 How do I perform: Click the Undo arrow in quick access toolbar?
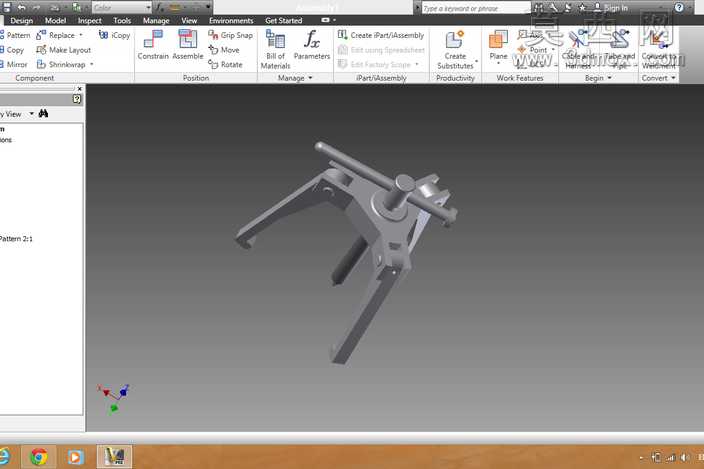coord(21,8)
